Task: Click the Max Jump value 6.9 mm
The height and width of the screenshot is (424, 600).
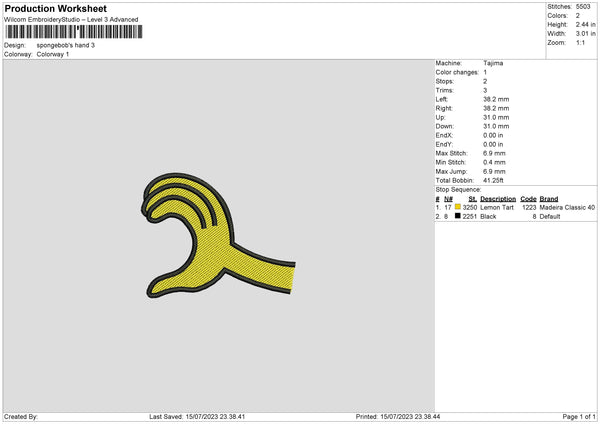Action: click(x=494, y=171)
